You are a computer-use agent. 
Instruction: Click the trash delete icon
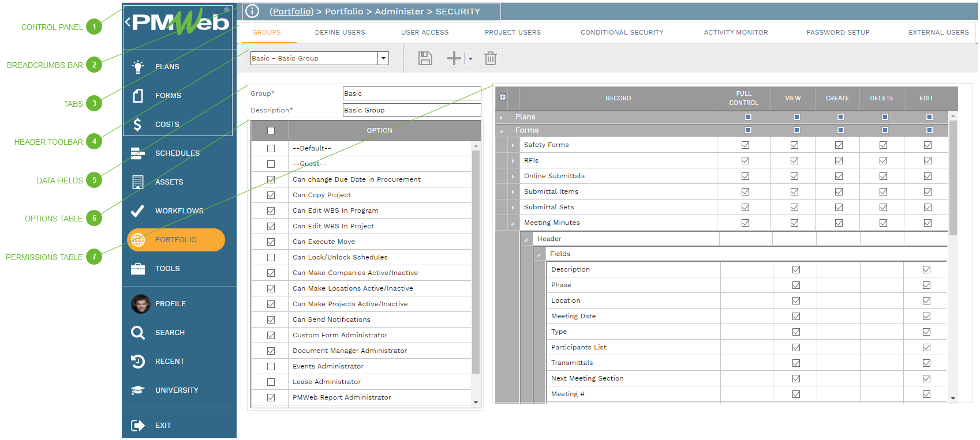(490, 58)
